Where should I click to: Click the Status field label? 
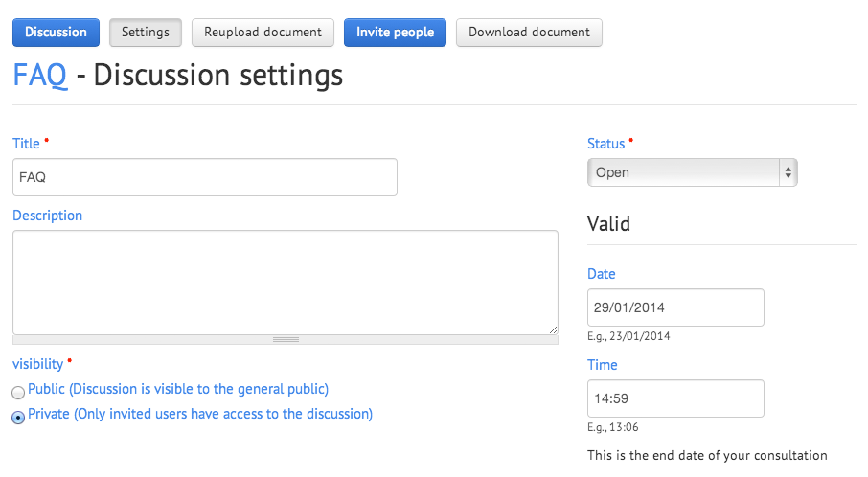pos(606,144)
